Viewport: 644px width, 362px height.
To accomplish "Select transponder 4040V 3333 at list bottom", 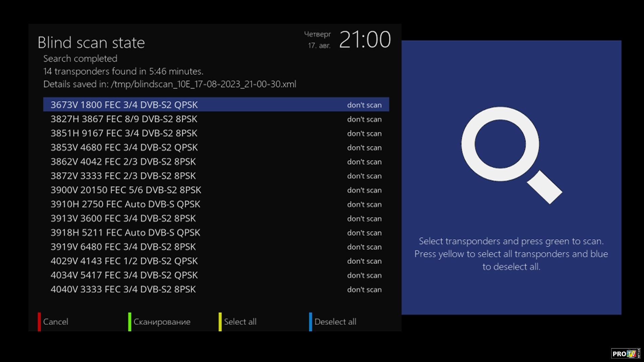I will pos(123,290).
